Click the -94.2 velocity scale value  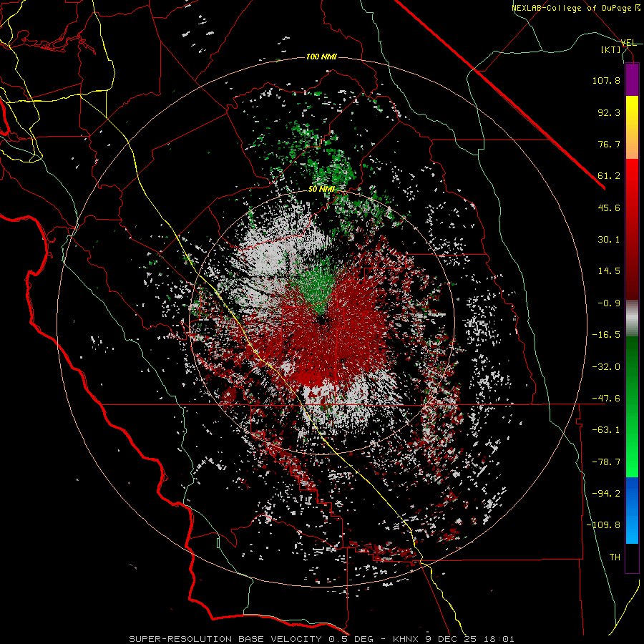click(x=606, y=494)
